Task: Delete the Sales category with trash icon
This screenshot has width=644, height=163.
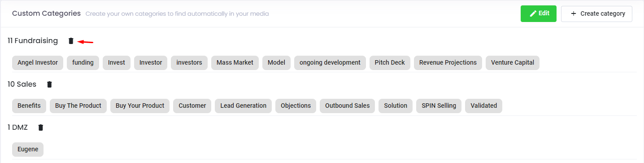Action: [49, 84]
